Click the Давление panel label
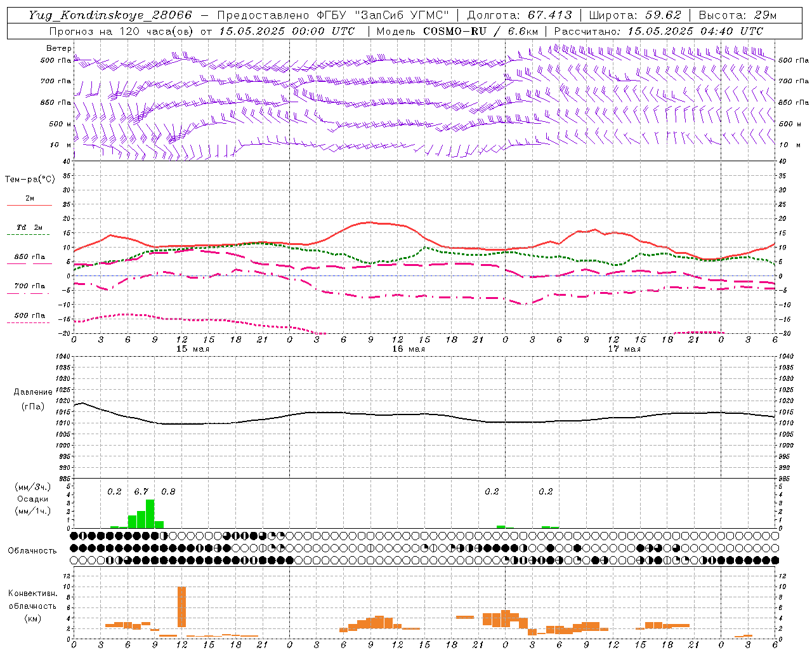The width and height of the screenshot is (812, 650). pyautogui.click(x=33, y=392)
